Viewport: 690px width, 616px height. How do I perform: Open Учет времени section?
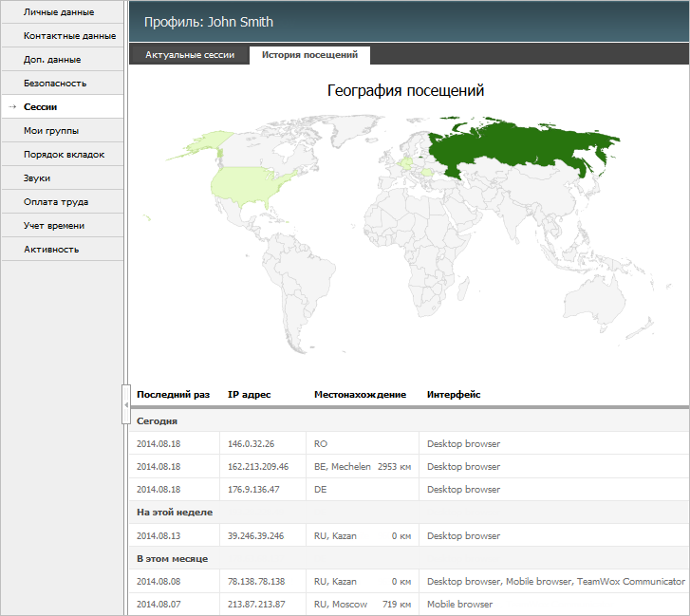pyautogui.click(x=63, y=226)
